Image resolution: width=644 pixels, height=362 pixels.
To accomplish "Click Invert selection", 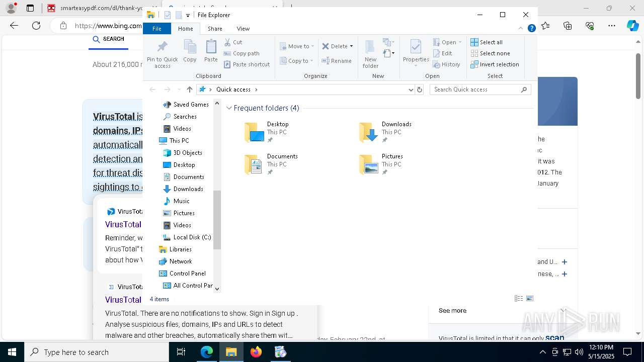I will coord(495,64).
